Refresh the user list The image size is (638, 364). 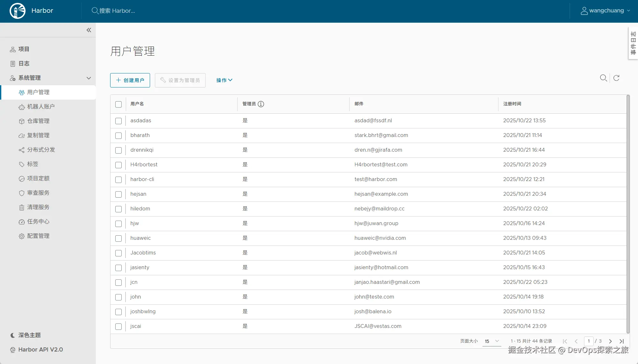point(616,78)
